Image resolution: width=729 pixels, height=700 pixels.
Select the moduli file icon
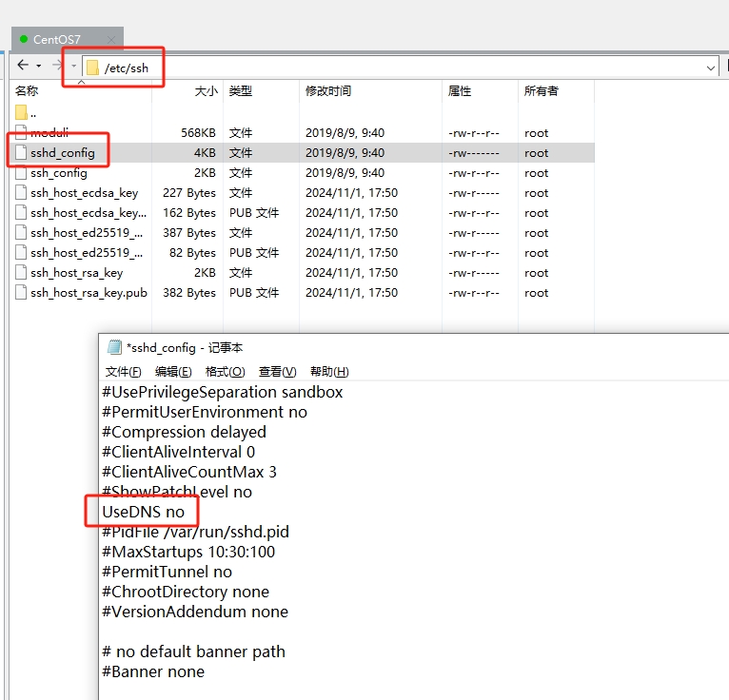coord(21,132)
